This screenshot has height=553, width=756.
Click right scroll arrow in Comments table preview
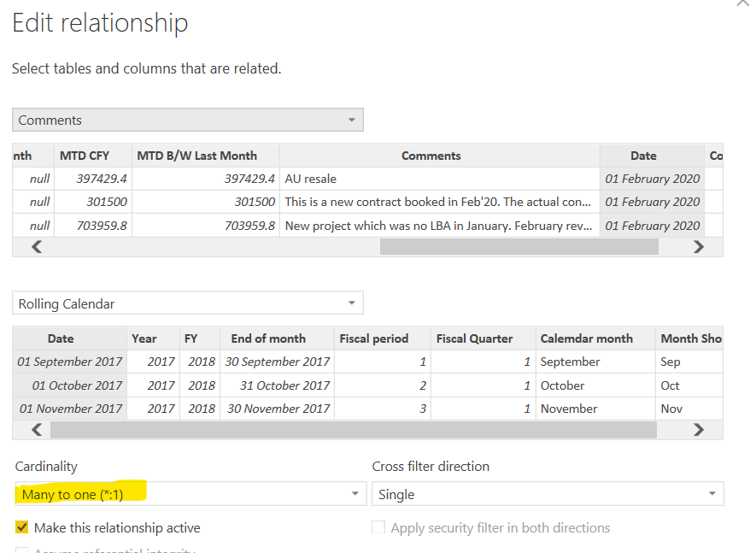[698, 247]
